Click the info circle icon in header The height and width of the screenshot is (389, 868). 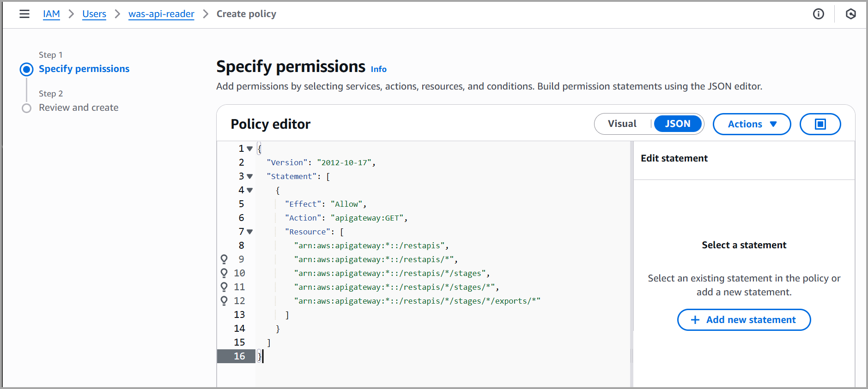(x=818, y=14)
